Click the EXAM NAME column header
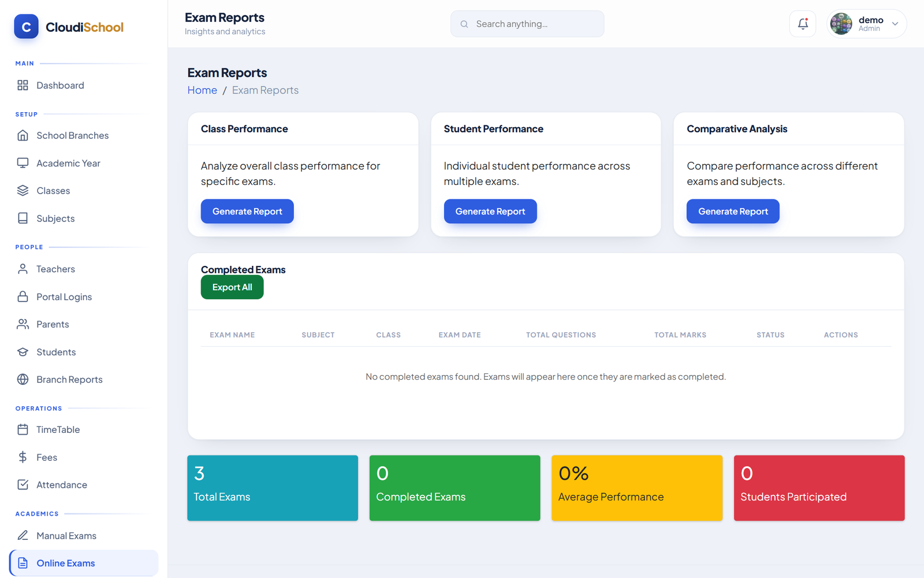924x578 pixels. coord(232,335)
